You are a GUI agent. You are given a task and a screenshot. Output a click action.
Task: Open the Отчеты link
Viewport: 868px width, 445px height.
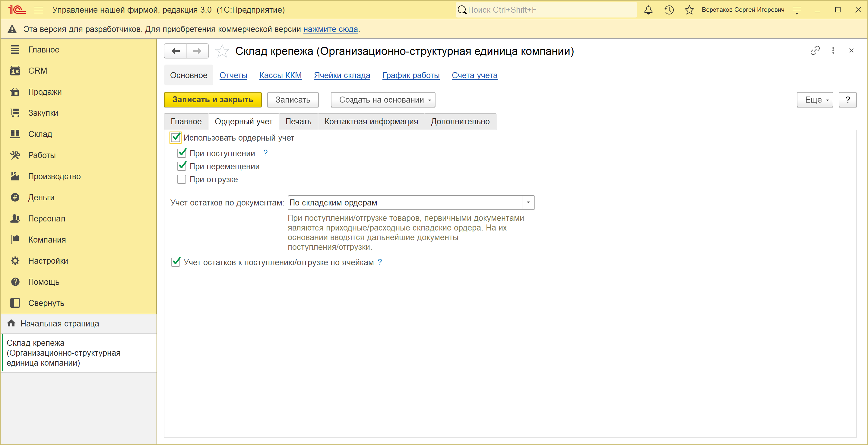[x=233, y=75]
